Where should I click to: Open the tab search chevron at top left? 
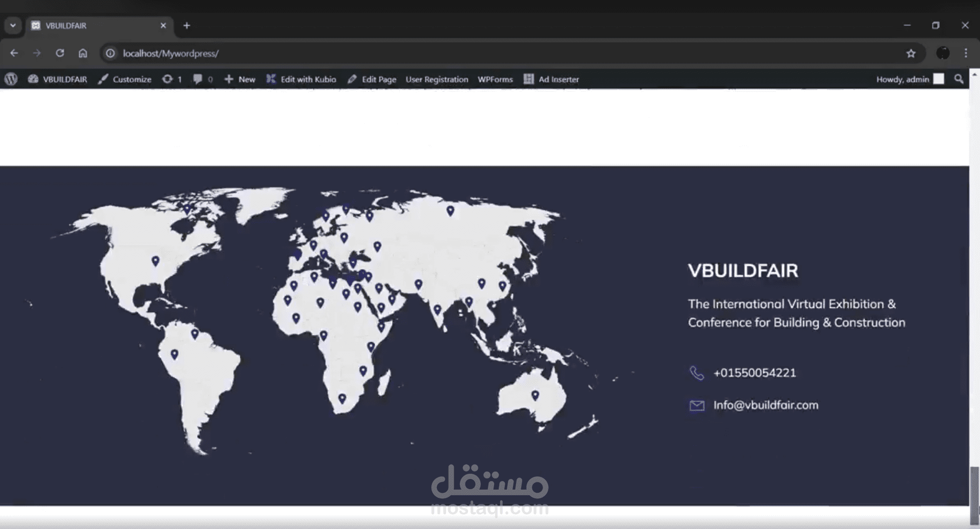pos(13,25)
